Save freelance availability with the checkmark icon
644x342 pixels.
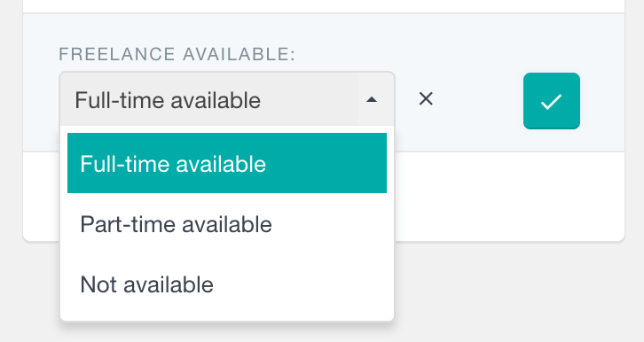[552, 101]
